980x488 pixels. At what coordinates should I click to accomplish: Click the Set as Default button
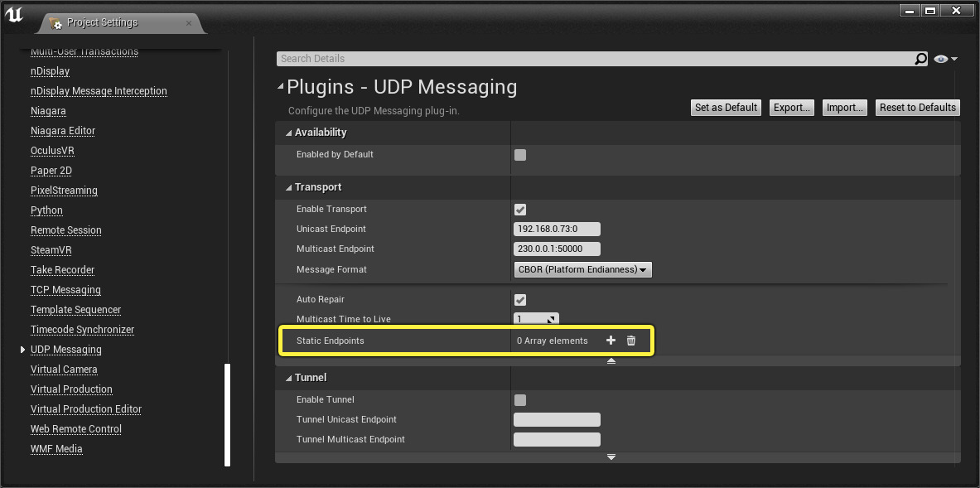point(726,108)
